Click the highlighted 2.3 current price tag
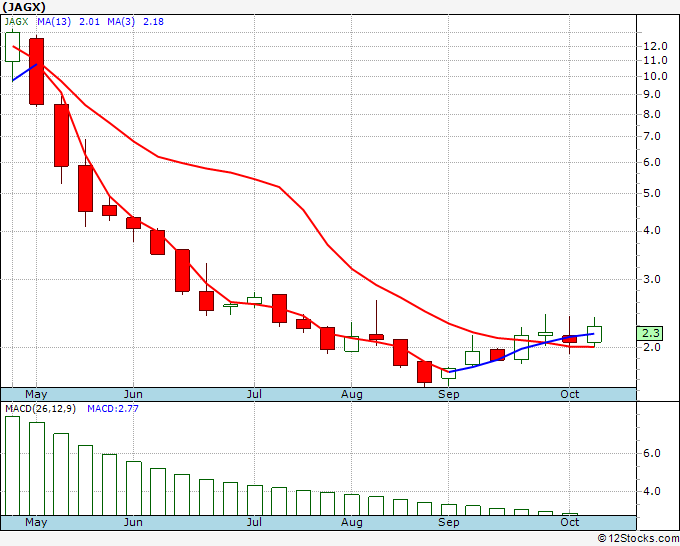Viewport: 680px width, 546px height. 651,333
